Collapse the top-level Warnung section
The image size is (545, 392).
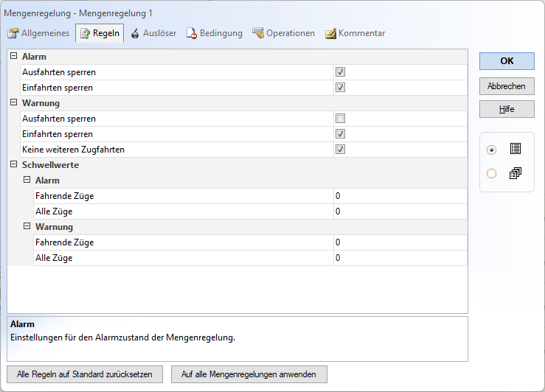(x=13, y=102)
